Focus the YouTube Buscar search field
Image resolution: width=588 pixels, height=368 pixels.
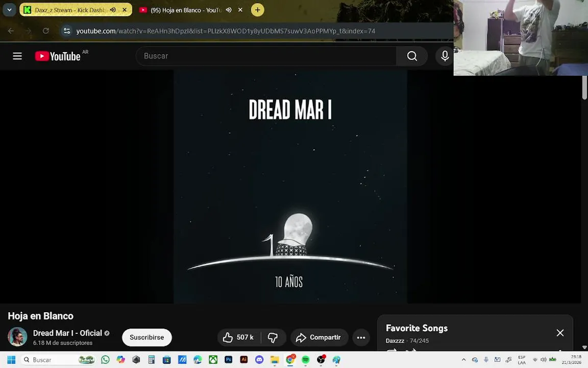266,56
